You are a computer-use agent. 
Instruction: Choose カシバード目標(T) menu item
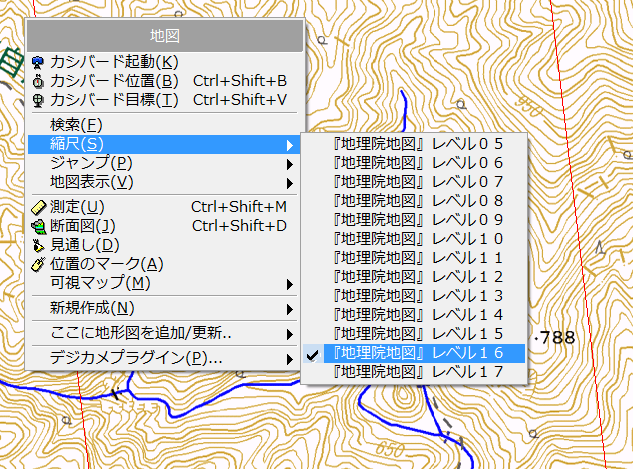pos(164,100)
